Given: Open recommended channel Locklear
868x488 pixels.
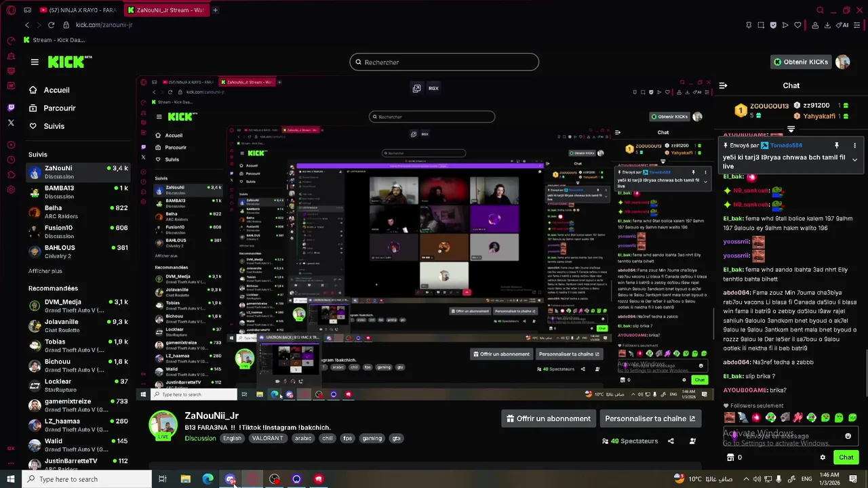Looking at the screenshot, I should [78, 385].
